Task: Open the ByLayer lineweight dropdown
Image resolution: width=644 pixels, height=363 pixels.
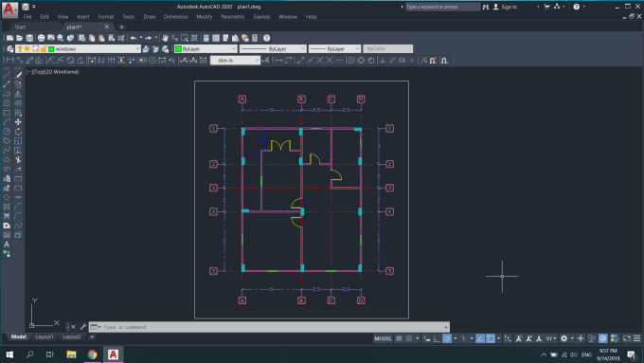Action: point(334,49)
